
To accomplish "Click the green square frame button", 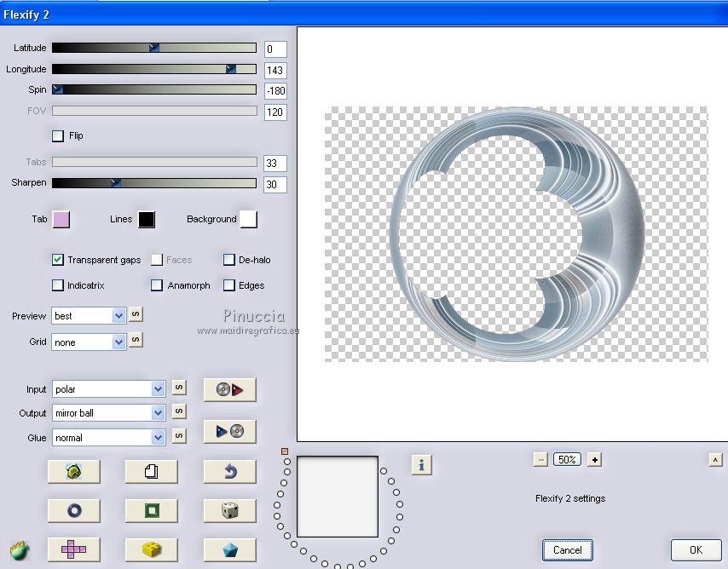I will coord(152,511).
